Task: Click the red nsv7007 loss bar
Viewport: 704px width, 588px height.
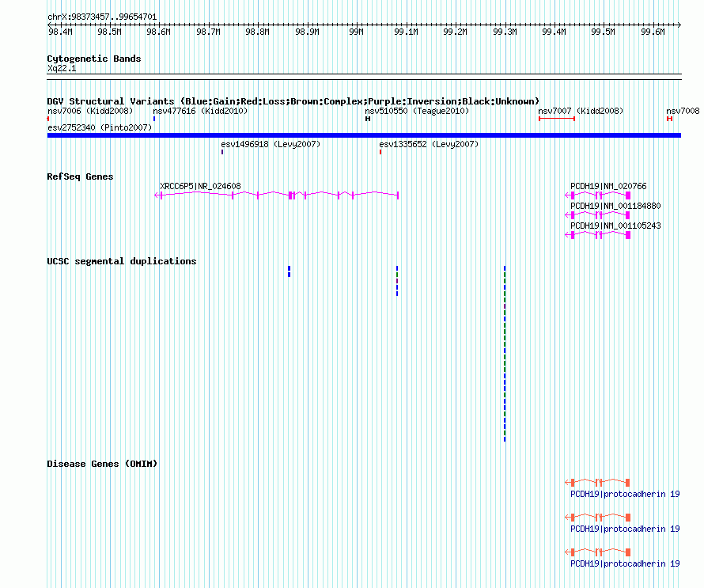Action: [x=557, y=119]
